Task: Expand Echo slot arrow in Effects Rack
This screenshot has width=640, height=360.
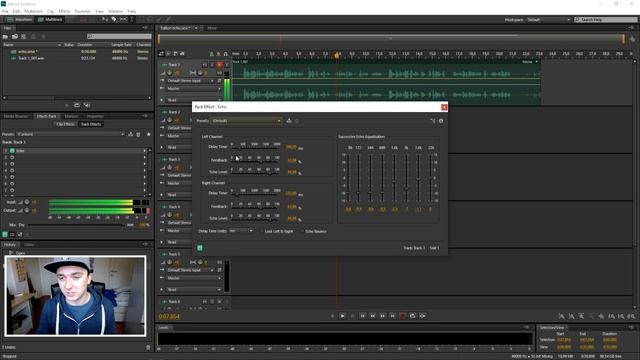Action: tap(144, 151)
